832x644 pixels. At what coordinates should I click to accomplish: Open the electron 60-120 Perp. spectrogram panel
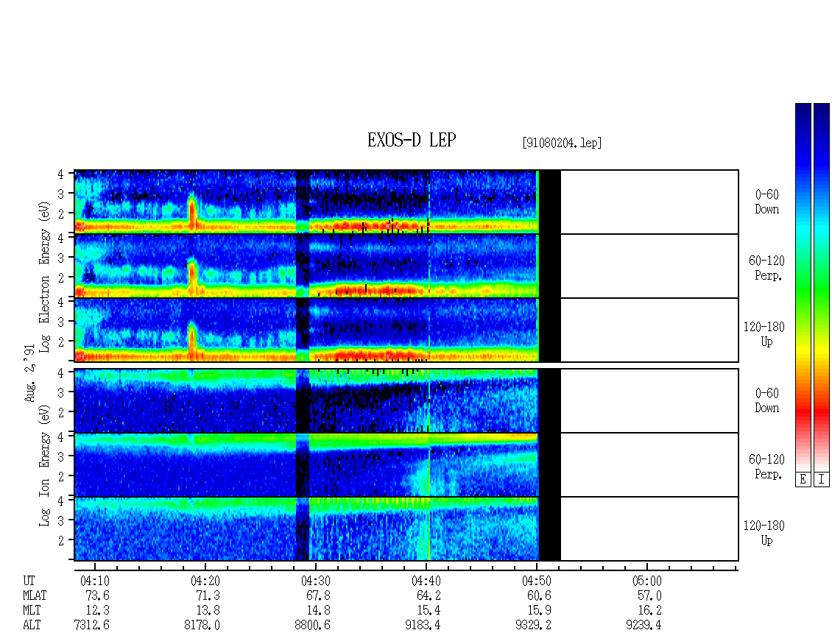406,266
